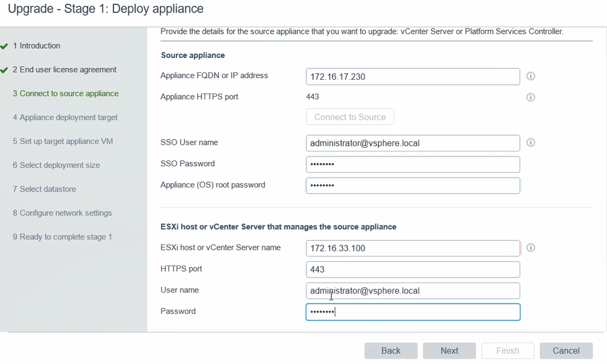607x364 pixels.
Task: Click the Source appliance section heading
Action: (x=193, y=55)
